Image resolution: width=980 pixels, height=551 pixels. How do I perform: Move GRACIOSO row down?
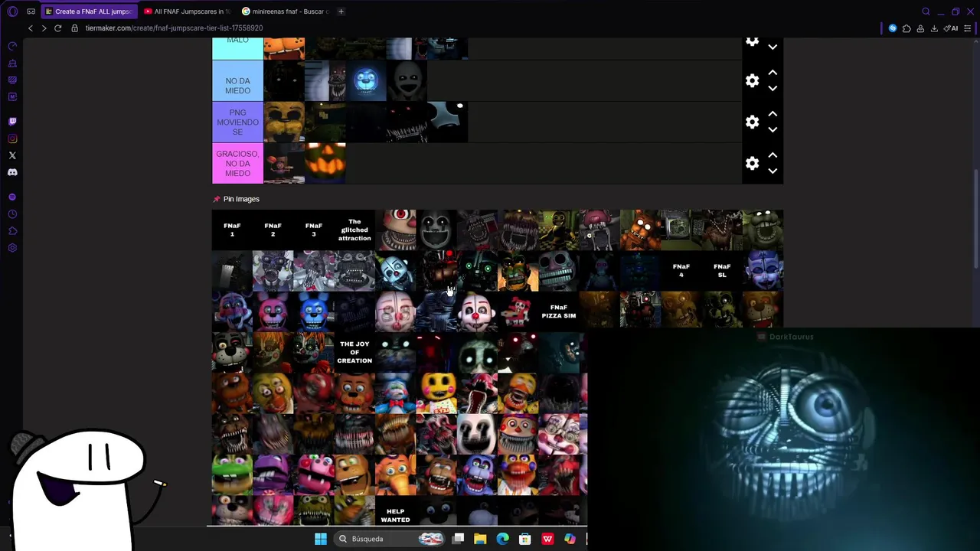point(773,171)
